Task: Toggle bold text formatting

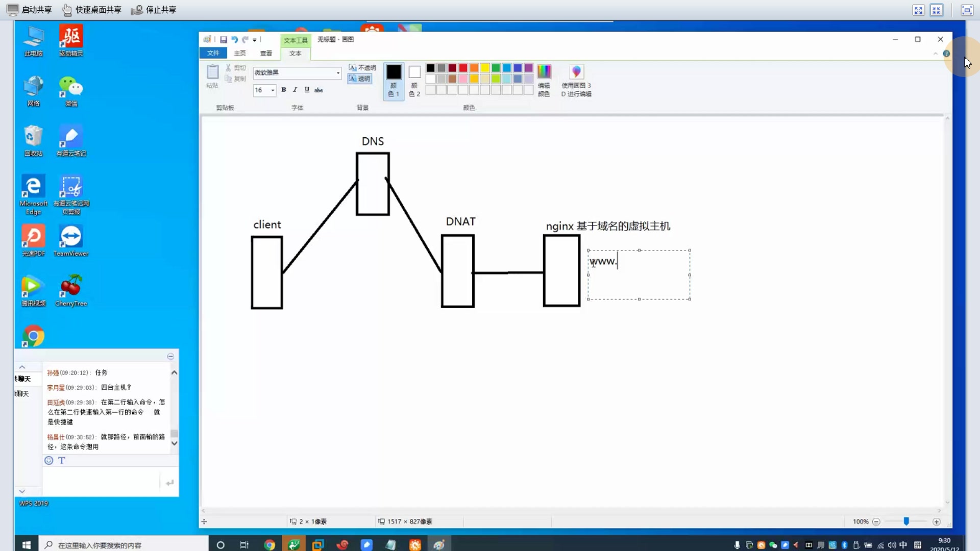Action: click(284, 90)
